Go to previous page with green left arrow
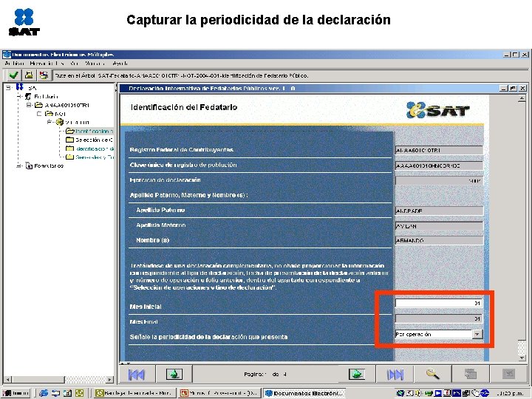This screenshot has width=532, height=399. pyautogui.click(x=174, y=374)
